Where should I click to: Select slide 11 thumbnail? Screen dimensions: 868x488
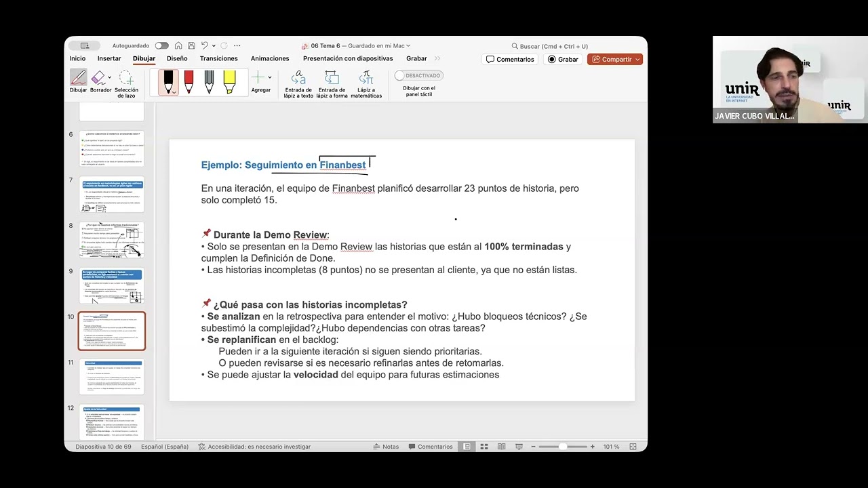112,376
